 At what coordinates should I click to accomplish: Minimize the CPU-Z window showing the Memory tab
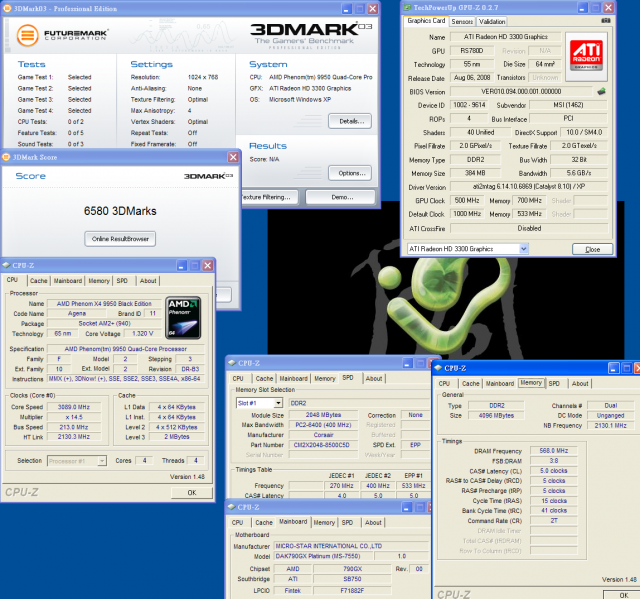614,368
